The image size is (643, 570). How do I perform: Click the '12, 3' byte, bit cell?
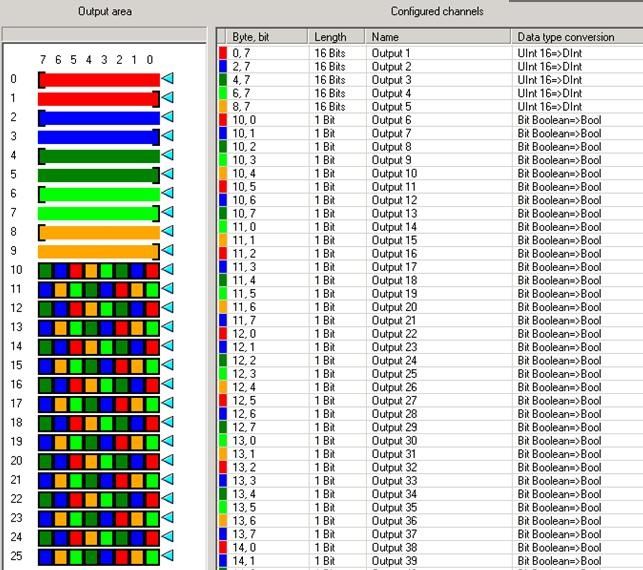244,374
